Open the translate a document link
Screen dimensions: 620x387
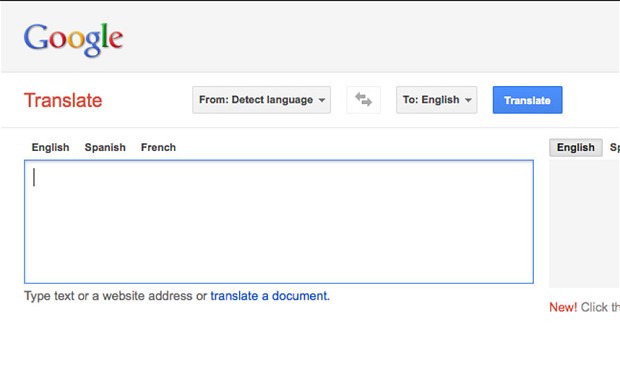pyautogui.click(x=270, y=296)
